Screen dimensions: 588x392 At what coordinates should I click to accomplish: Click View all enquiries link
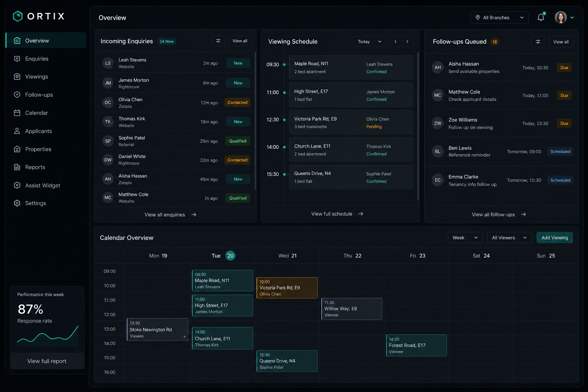coord(170,215)
